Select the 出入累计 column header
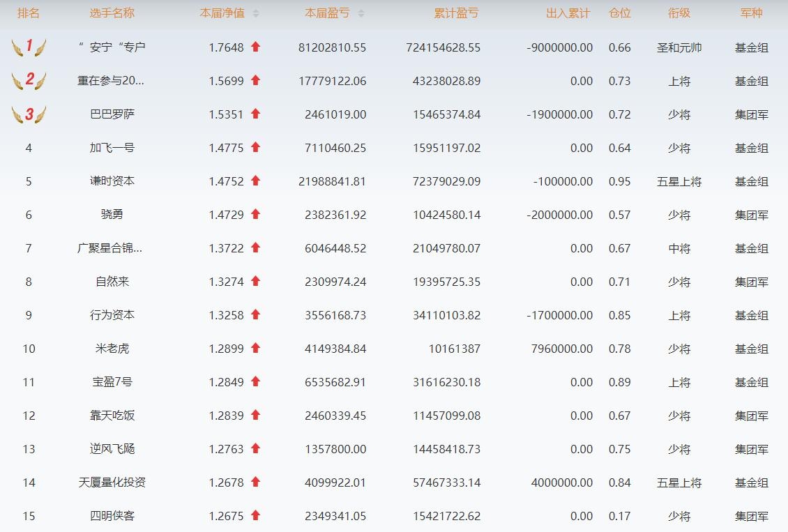The height and width of the screenshot is (532, 788). pyautogui.click(x=568, y=13)
